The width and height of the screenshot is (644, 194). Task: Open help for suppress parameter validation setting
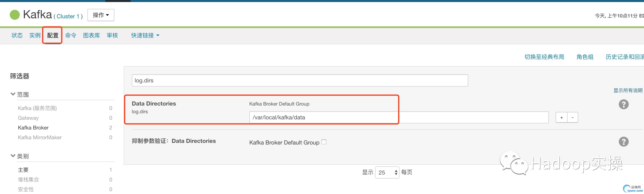pyautogui.click(x=623, y=142)
